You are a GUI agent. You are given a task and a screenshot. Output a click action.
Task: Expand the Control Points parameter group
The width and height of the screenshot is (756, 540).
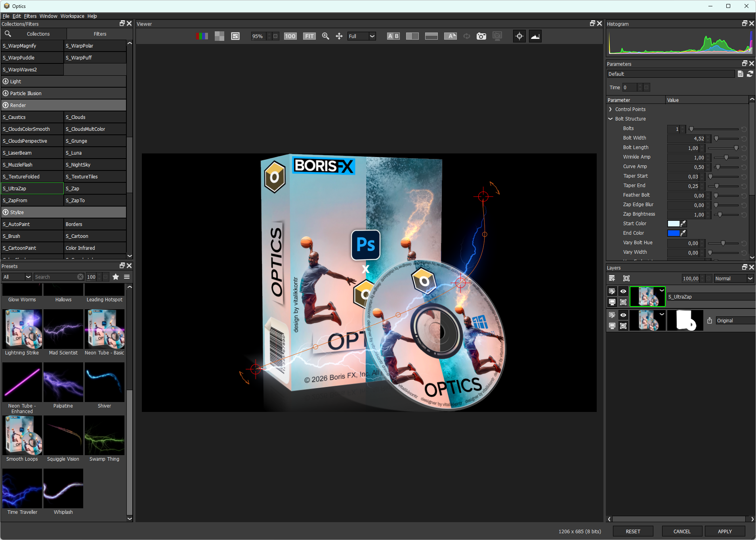pyautogui.click(x=611, y=109)
